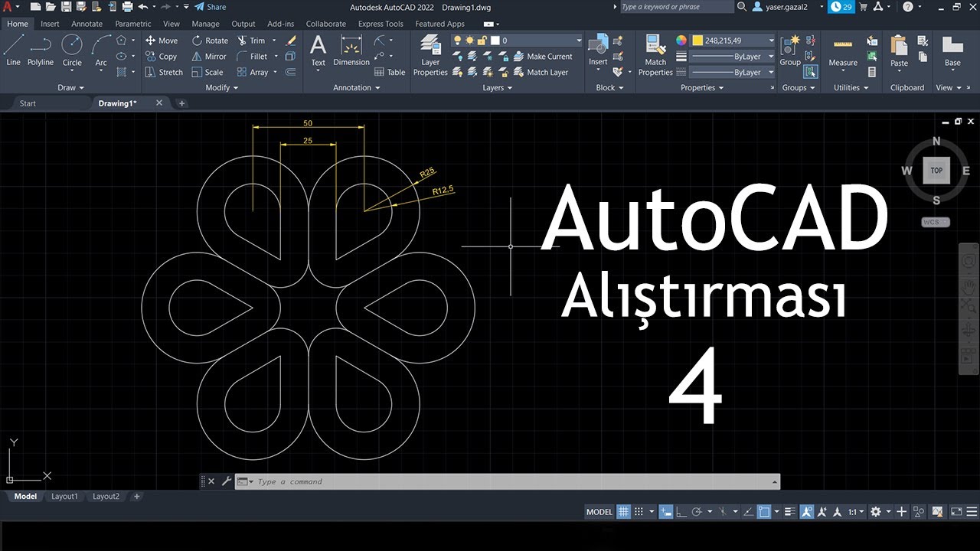Toggle drawing grid display in status bar
Screen dimensions: 980x551
pyautogui.click(x=624, y=512)
